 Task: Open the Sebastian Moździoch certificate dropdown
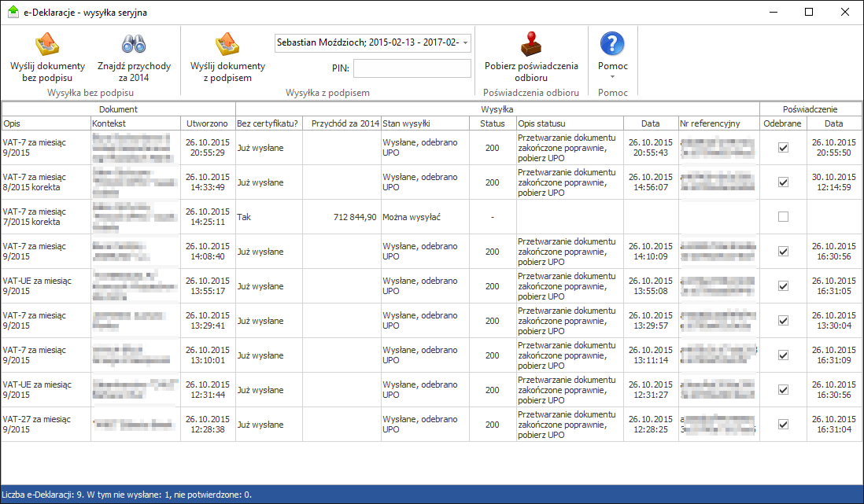point(466,42)
